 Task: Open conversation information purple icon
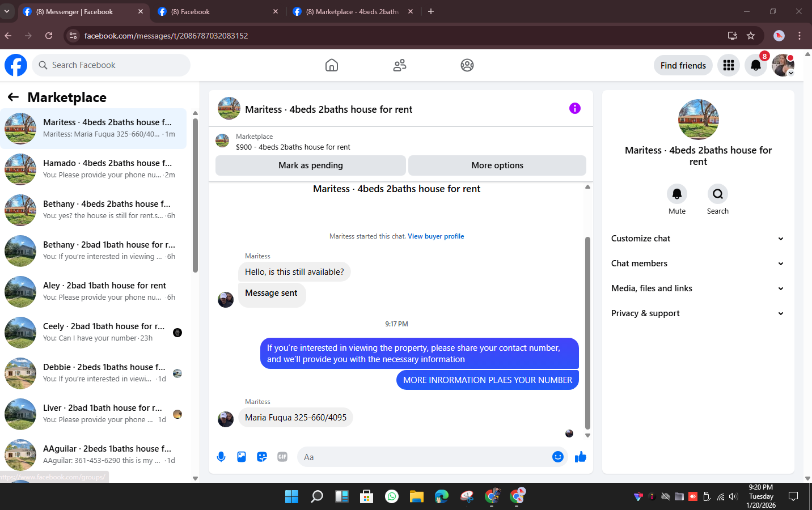[575, 108]
